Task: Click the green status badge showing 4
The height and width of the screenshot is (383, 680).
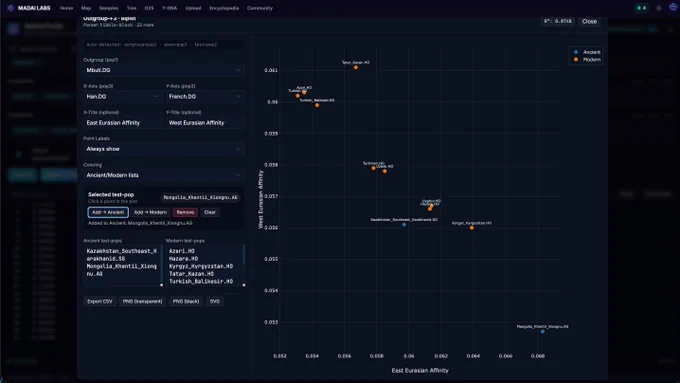Action: [x=641, y=8]
